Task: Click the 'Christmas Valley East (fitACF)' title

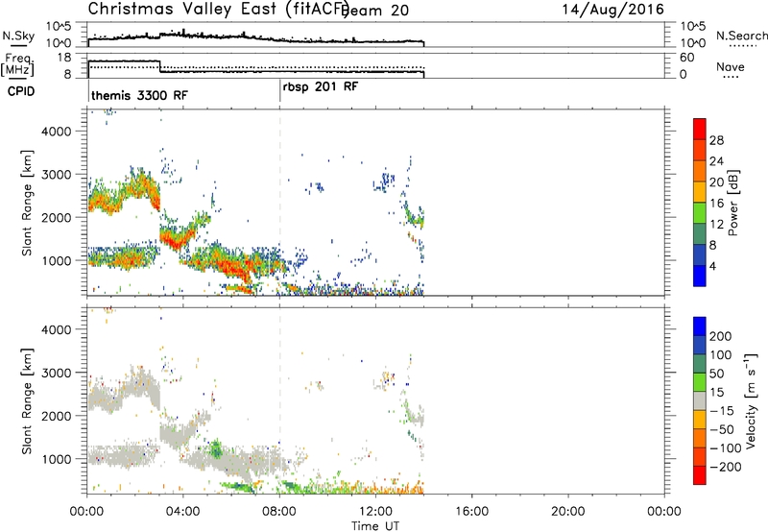Action: pyautogui.click(x=219, y=10)
